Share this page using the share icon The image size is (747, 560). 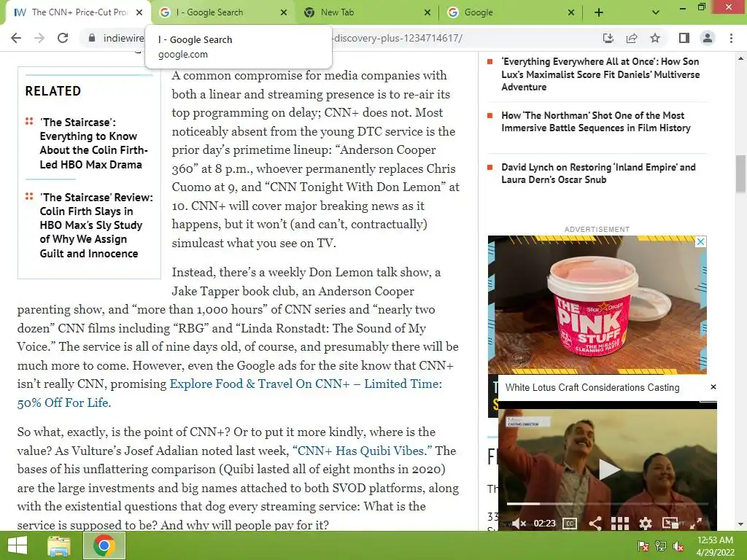(x=632, y=38)
